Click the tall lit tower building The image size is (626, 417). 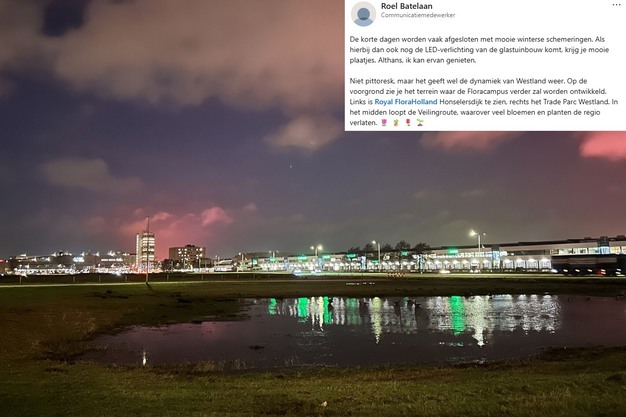tap(145, 250)
